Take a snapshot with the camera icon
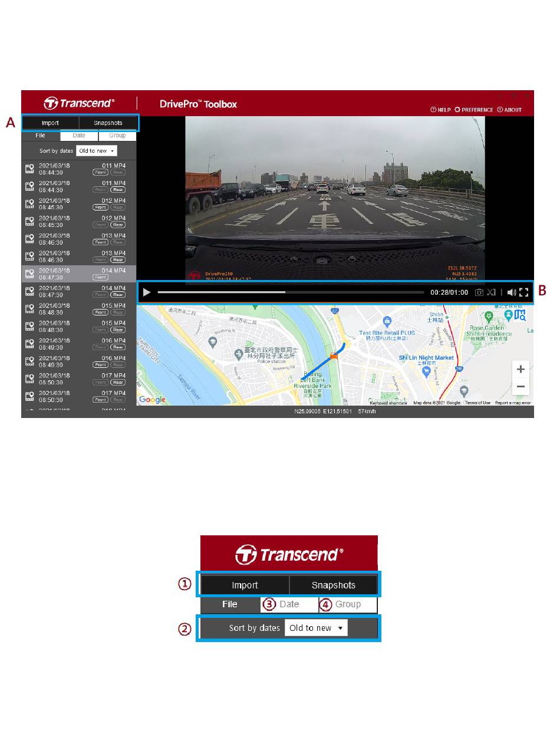The height and width of the screenshot is (747, 560). click(x=479, y=292)
